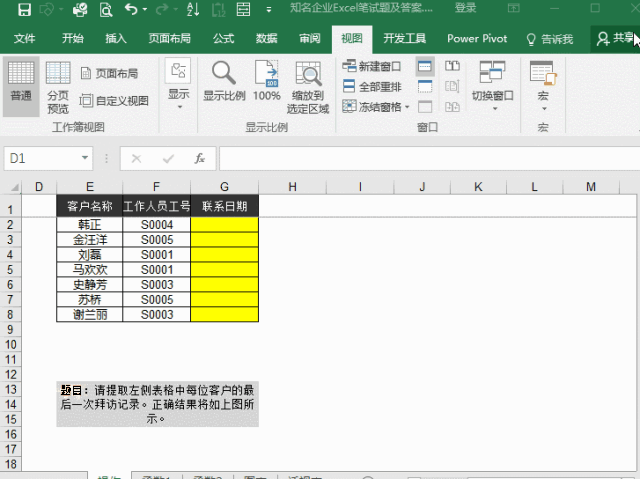Click the hide window icon
Screen dimensions: 640x479
pos(425,86)
